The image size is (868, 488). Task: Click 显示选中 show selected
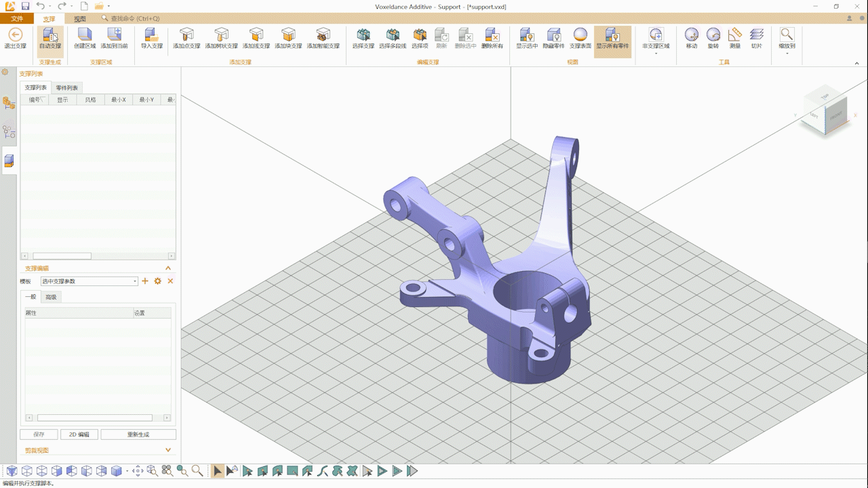pyautogui.click(x=527, y=39)
